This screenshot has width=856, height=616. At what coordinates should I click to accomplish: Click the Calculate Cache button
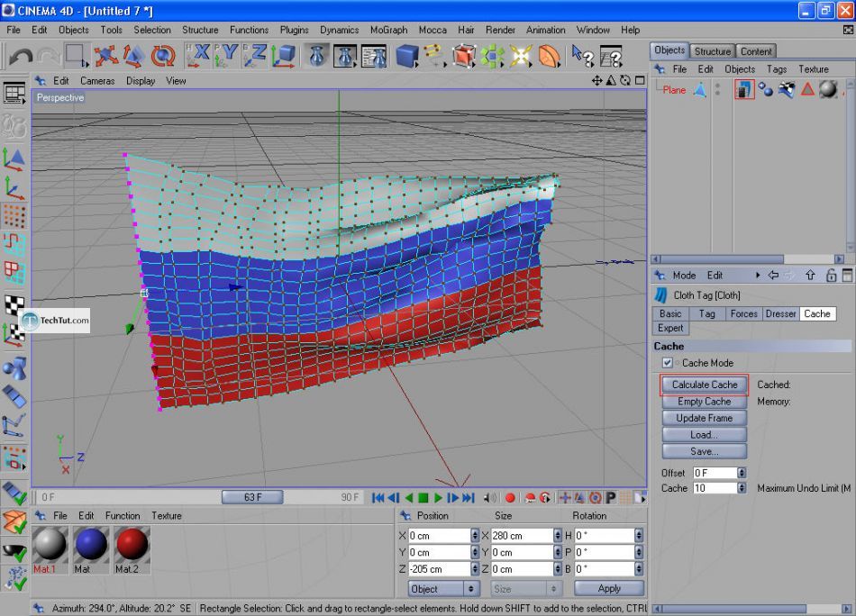[704, 385]
